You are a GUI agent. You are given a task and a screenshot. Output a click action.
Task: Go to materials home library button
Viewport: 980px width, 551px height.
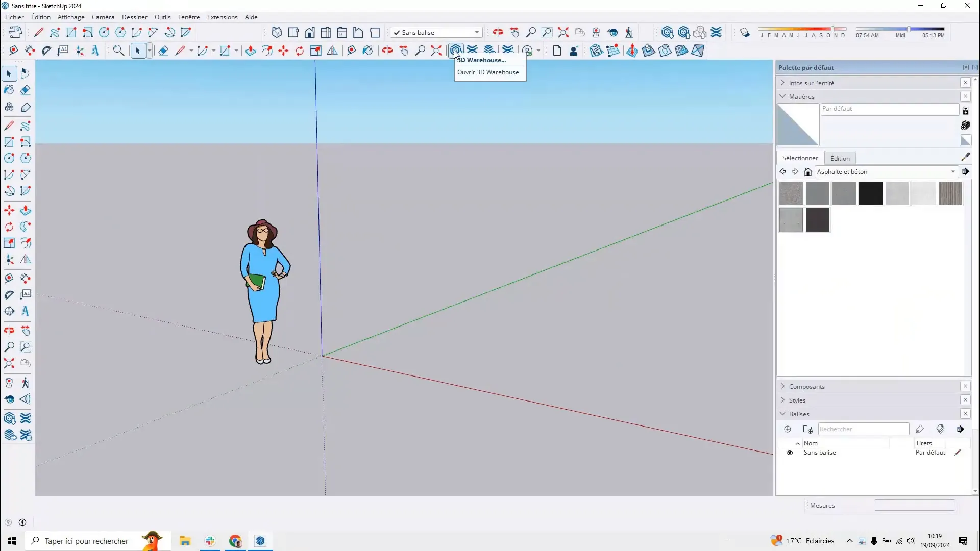tap(807, 172)
